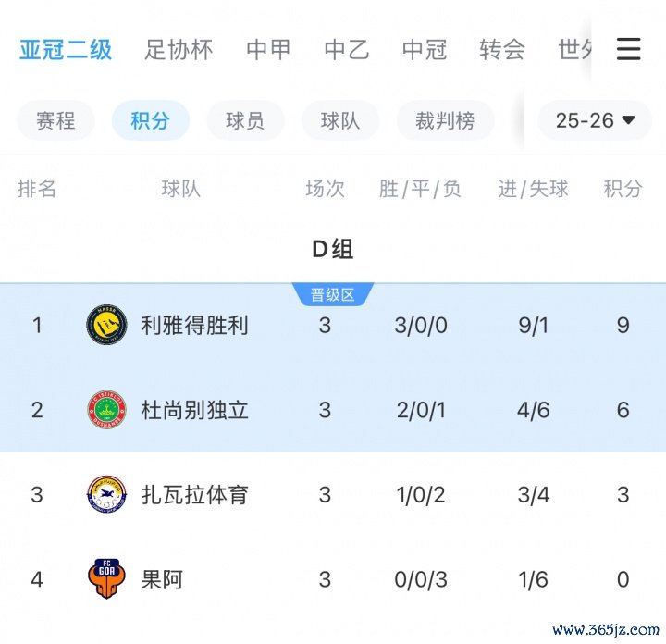
Task: Select the 亚冠二级 tab
Action: [x=66, y=49]
